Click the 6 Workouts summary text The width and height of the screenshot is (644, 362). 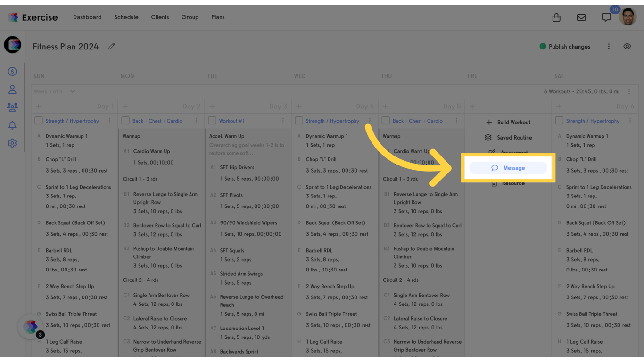(582, 91)
